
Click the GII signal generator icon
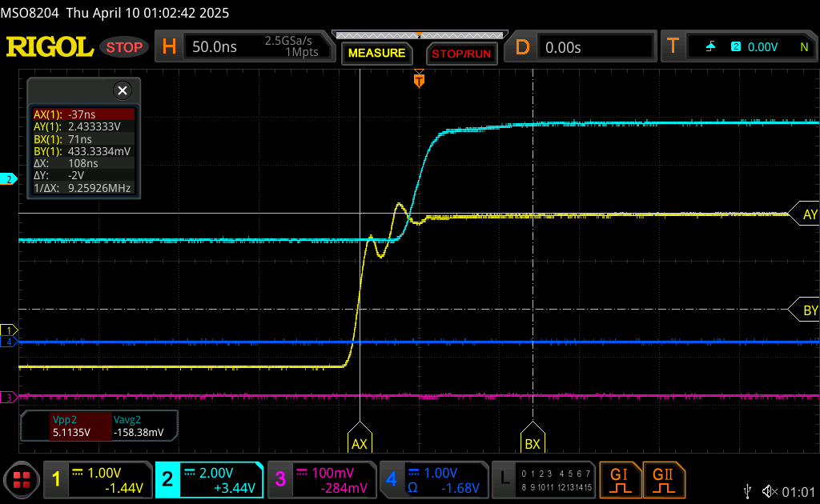[661, 479]
